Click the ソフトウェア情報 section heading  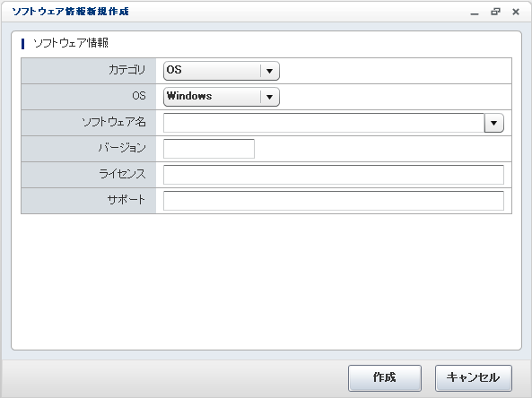point(71,43)
